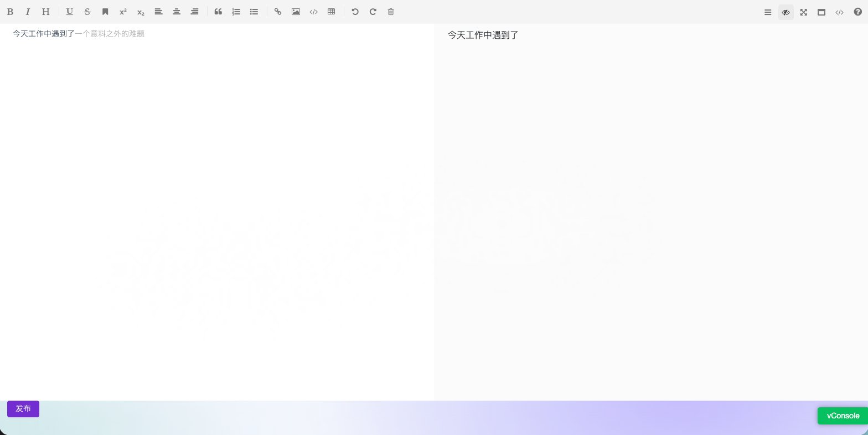Image resolution: width=868 pixels, height=435 pixels.
Task: Center-align the text
Action: click(177, 12)
